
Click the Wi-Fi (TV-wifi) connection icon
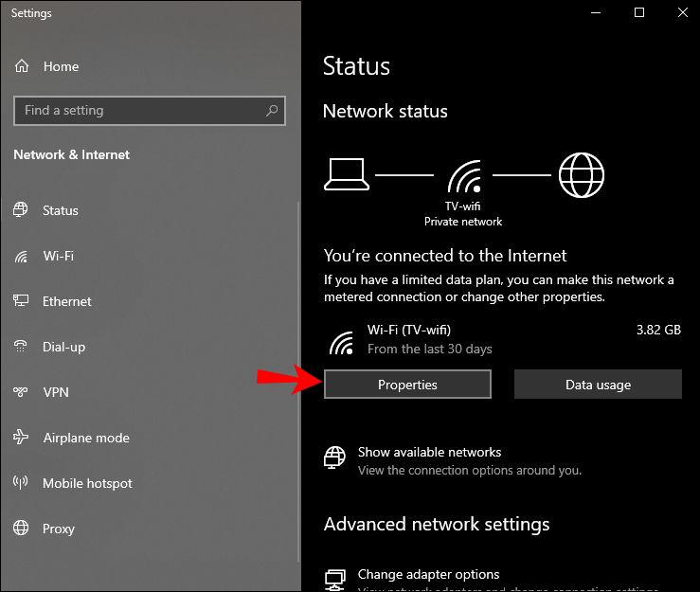point(341,343)
